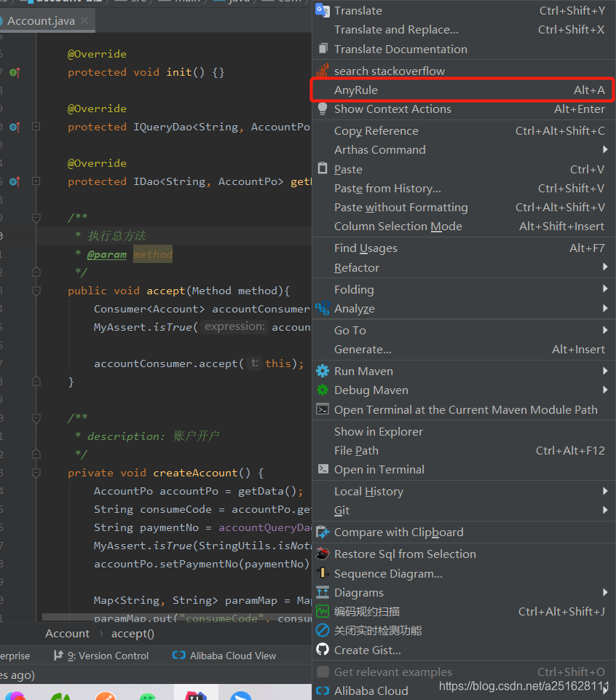Collapse the 执行总方法 javadoc comment fold
Screen dimensions: 616x700
(36, 218)
